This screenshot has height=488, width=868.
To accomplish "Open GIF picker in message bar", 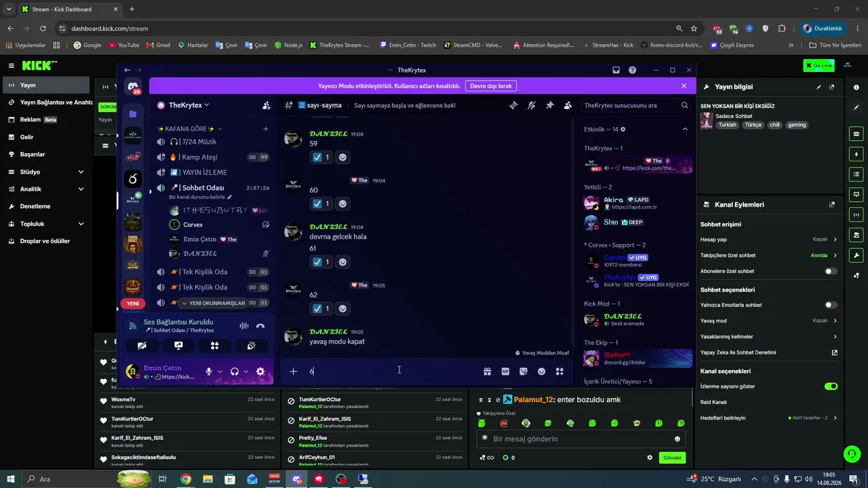I will [x=505, y=371].
